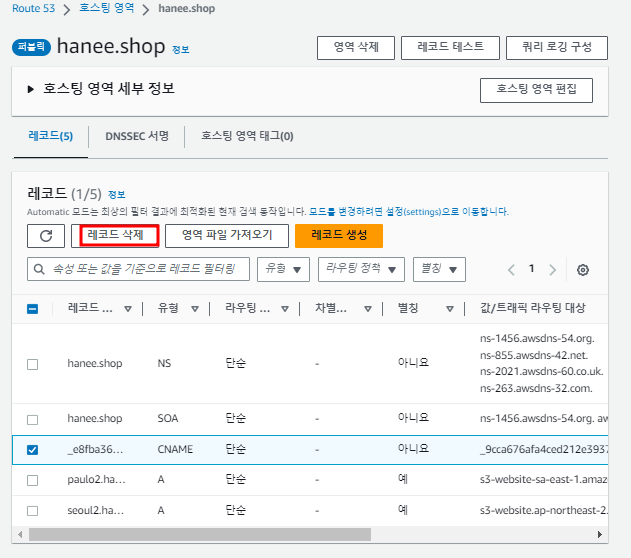The image size is (631, 558).
Task: Go to previous page arrow
Action: coord(511,270)
